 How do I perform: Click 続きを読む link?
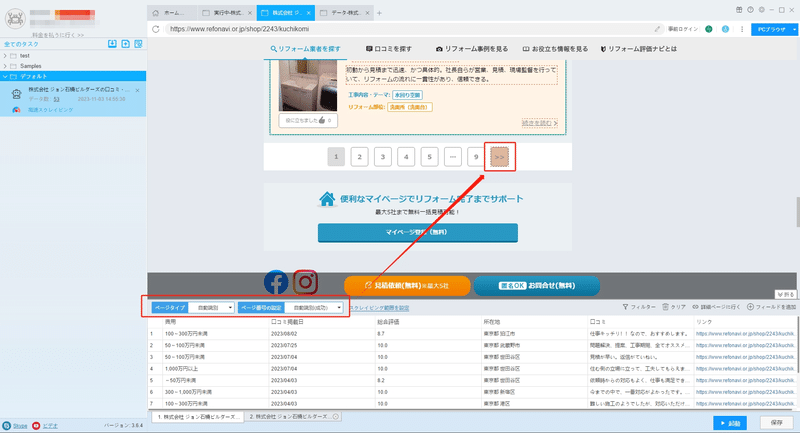point(539,123)
